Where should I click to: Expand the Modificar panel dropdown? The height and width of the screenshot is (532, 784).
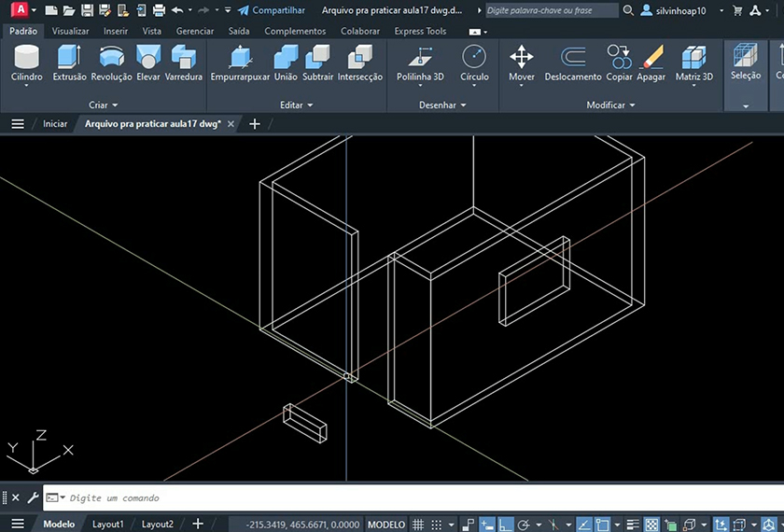[610, 105]
